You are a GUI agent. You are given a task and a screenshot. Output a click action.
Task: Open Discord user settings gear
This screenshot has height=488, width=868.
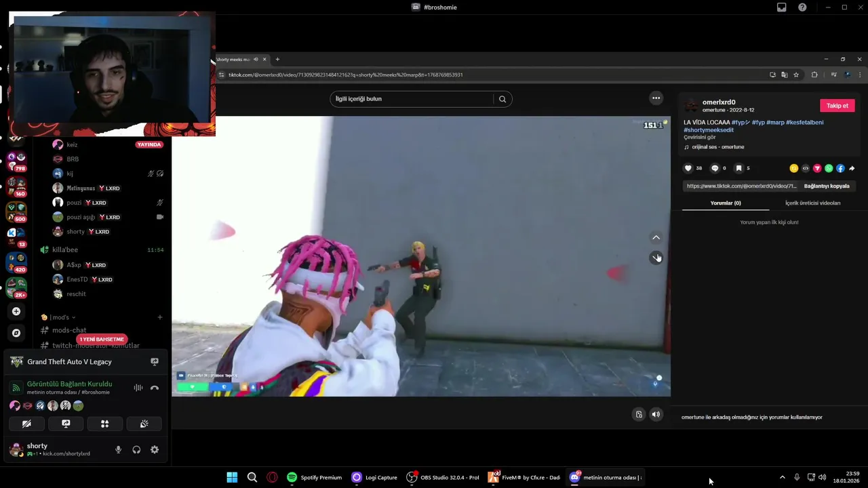tap(155, 449)
